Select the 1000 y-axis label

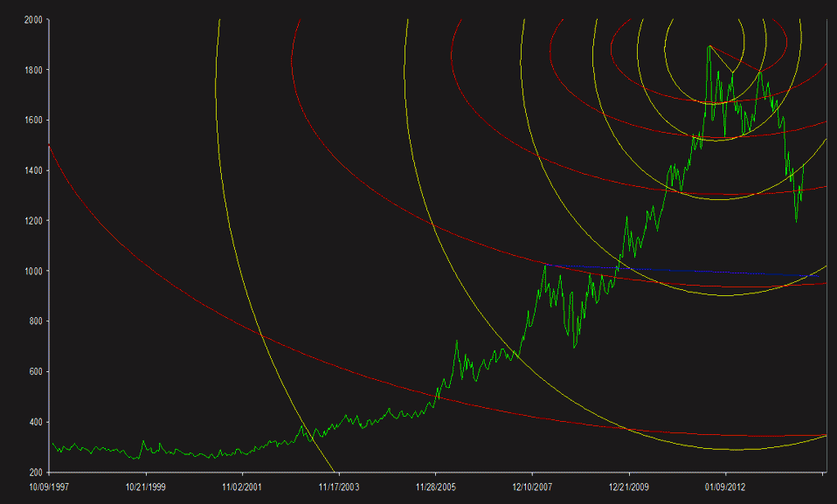[33, 272]
